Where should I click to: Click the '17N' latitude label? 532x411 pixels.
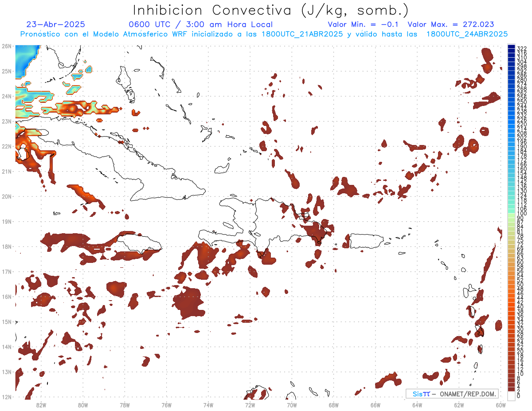pos(7,271)
